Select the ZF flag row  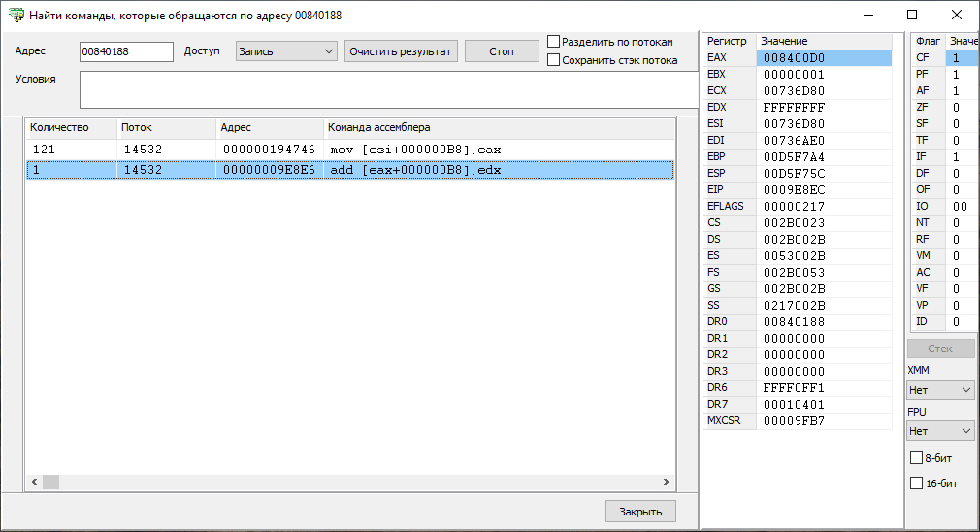[x=944, y=108]
